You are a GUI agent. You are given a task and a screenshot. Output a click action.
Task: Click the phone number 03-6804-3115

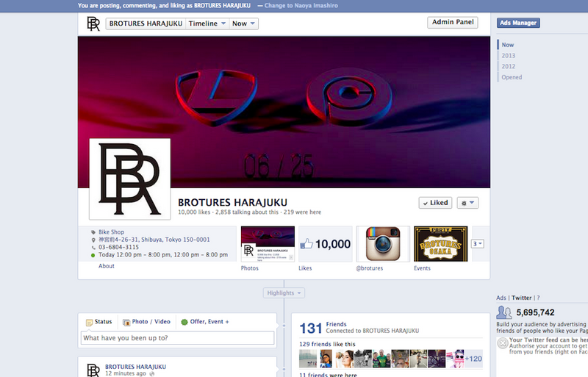(118, 247)
